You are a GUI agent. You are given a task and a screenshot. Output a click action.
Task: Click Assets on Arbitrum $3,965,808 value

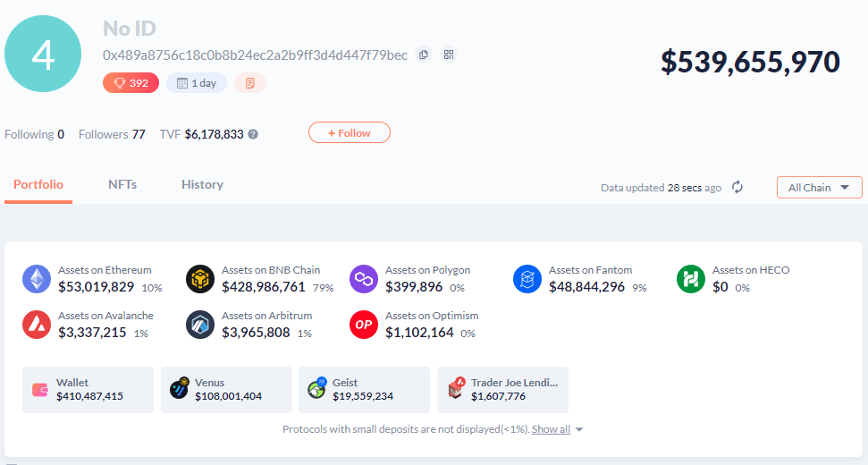point(256,333)
